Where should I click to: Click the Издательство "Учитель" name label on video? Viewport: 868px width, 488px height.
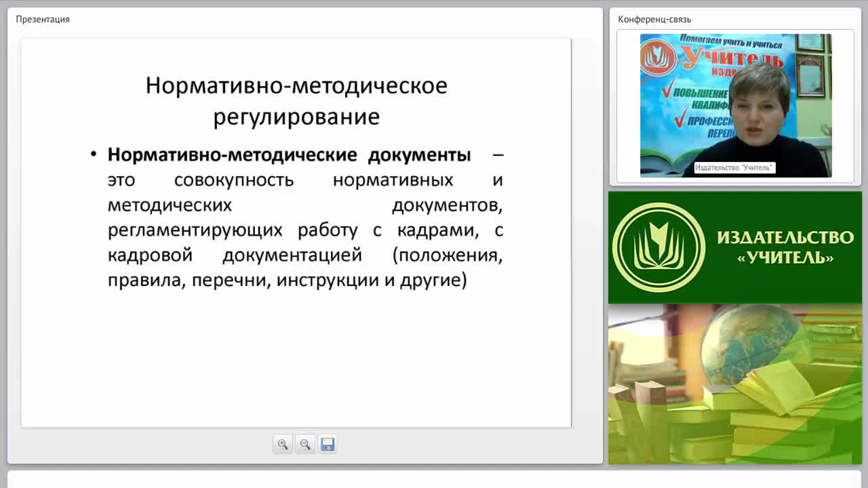click(x=734, y=167)
